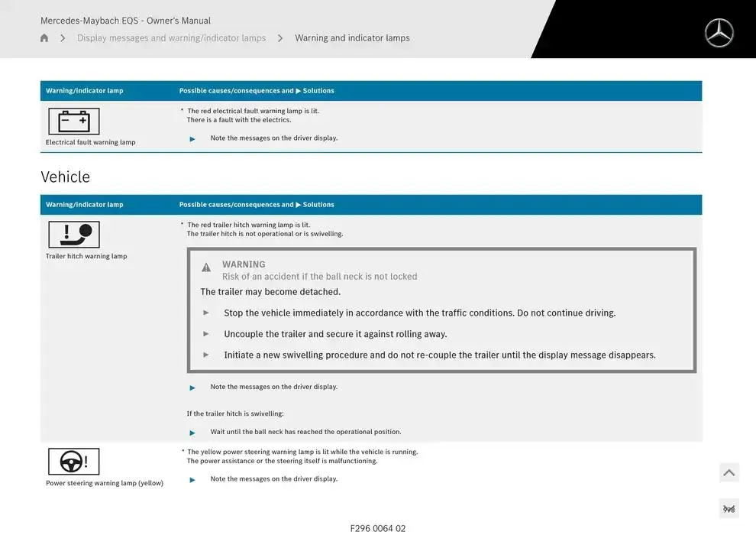Click the document code 'F296 0064 02'

[377, 528]
